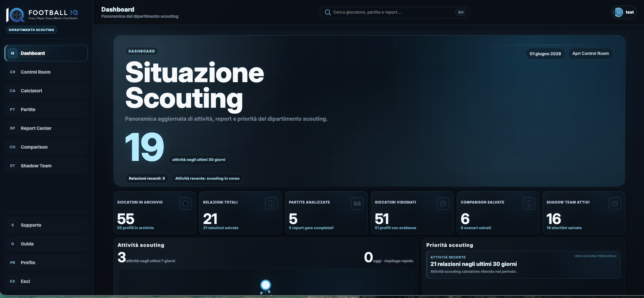Click the test user avatar icon
This screenshot has width=644, height=298.
618,12
